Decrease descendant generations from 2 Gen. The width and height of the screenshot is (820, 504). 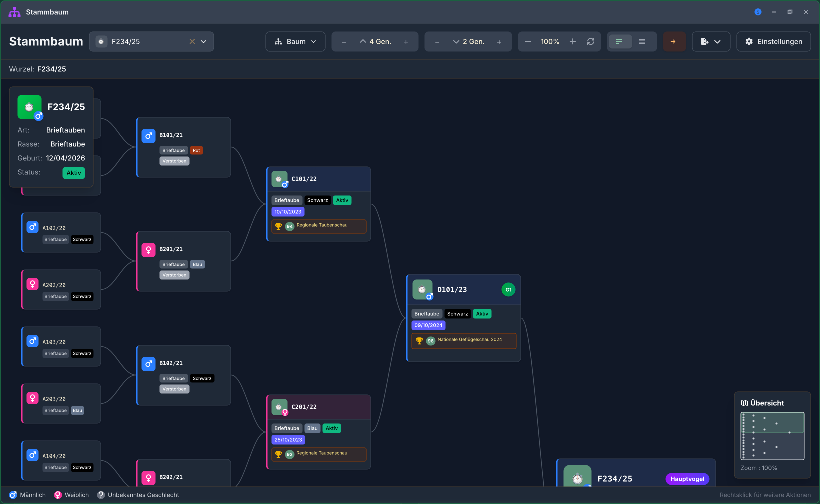(437, 42)
